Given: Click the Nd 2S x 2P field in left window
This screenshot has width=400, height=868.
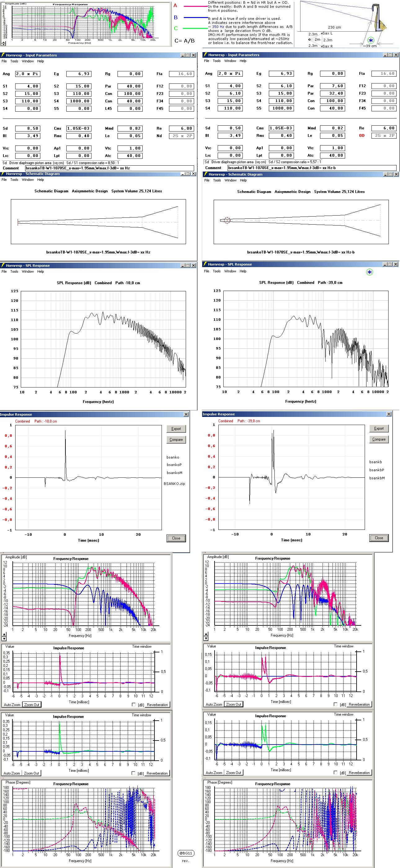Looking at the screenshot, I should point(181,136).
